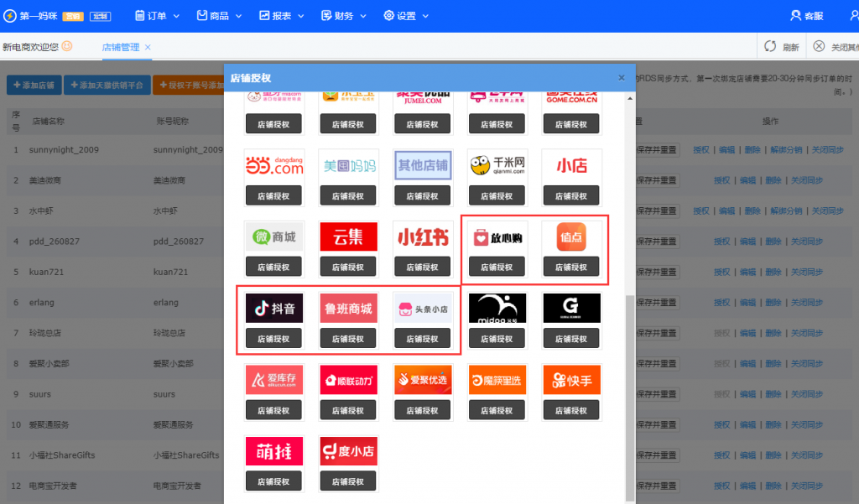Click the 添加店铺 button
The image size is (859, 504).
point(34,85)
